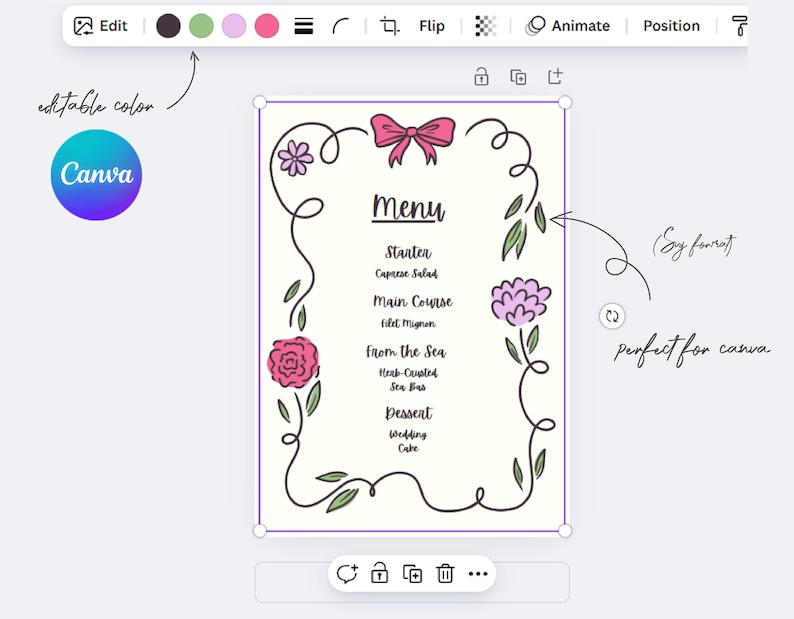Click the pink bow graphic on design
Image resolution: width=794 pixels, height=619 pixels.
point(413,139)
